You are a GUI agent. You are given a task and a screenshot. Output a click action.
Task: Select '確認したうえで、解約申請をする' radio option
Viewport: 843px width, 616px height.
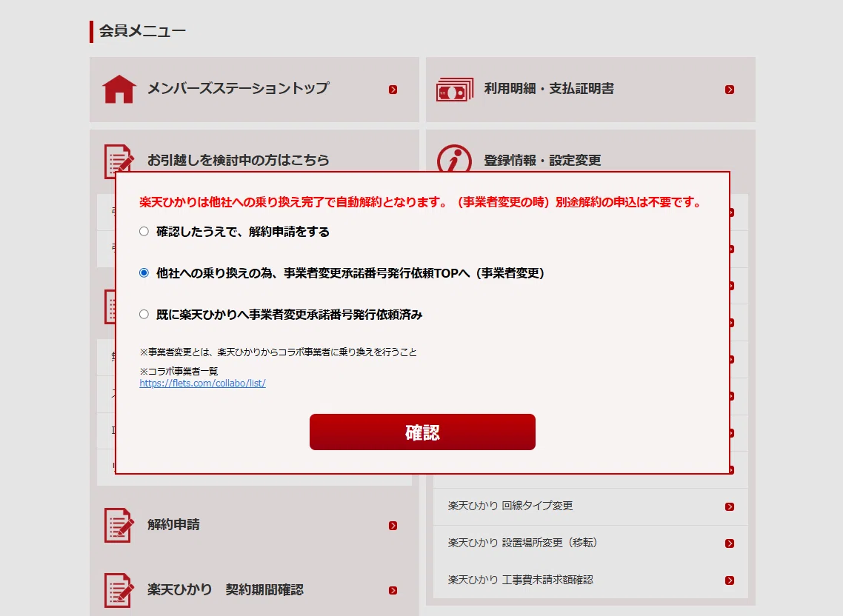[x=144, y=232]
